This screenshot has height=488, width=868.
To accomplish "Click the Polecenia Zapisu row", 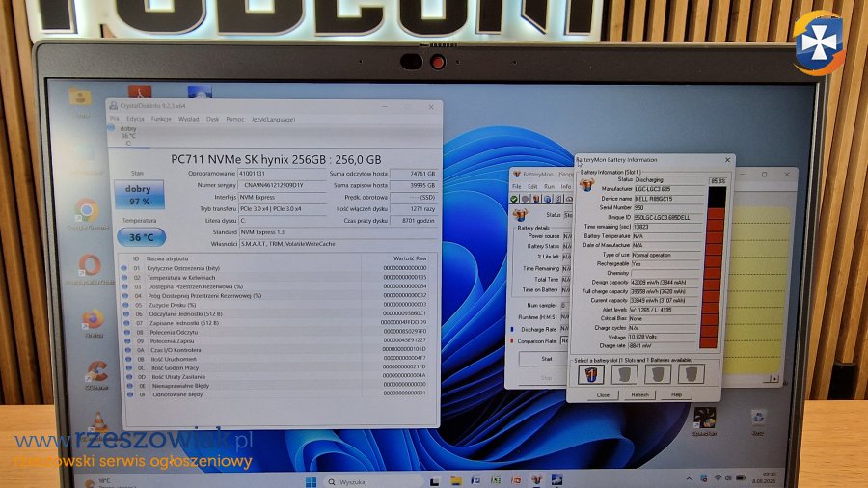I will pos(279,341).
